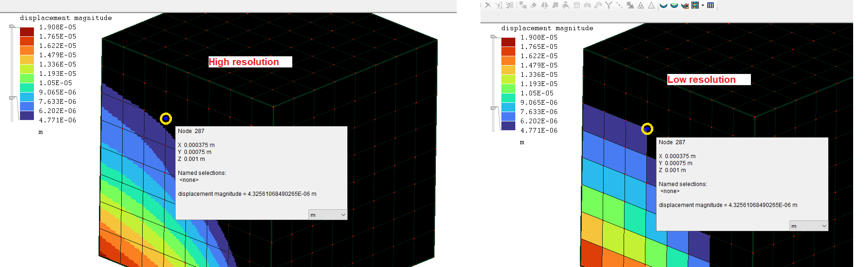Click the top legend slider handle, left view
The width and height of the screenshot is (868, 267).
tap(12, 27)
